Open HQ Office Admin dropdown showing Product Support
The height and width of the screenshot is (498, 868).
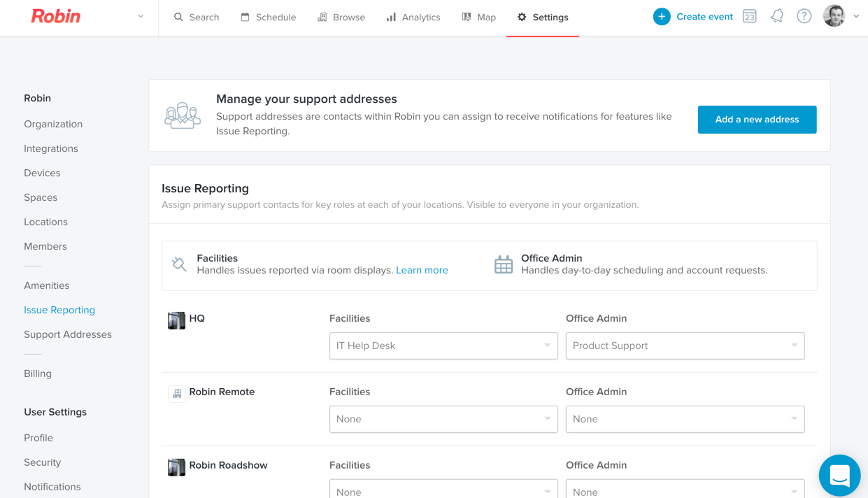tap(685, 346)
